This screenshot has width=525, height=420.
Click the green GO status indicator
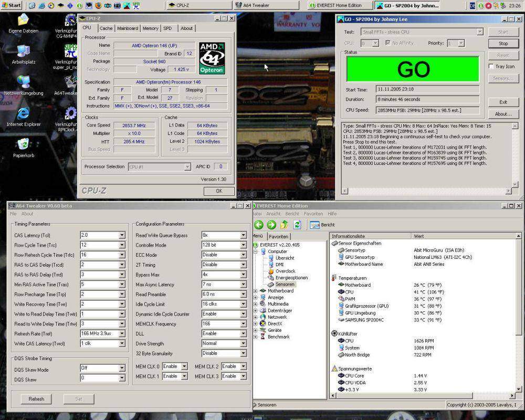pos(413,69)
